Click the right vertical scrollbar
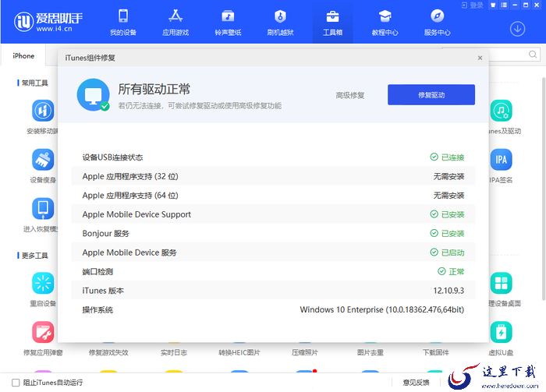The height and width of the screenshot is (392, 546). coord(544,188)
